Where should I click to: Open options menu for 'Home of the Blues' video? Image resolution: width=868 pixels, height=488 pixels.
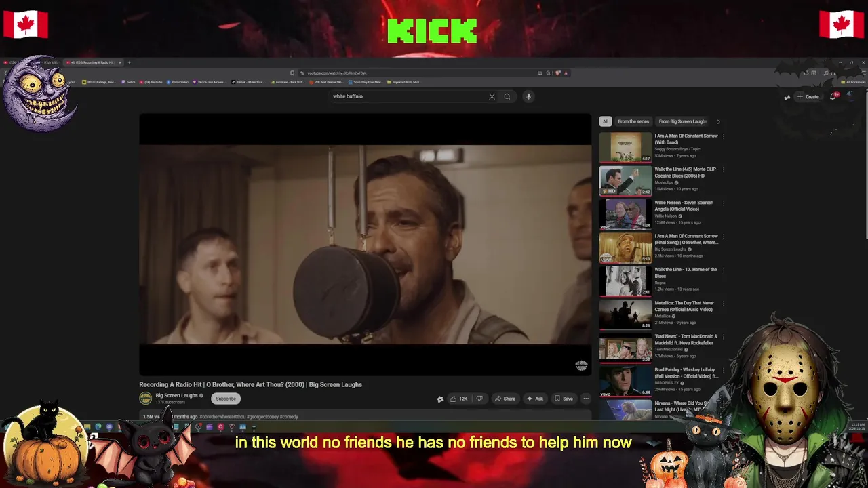click(724, 270)
